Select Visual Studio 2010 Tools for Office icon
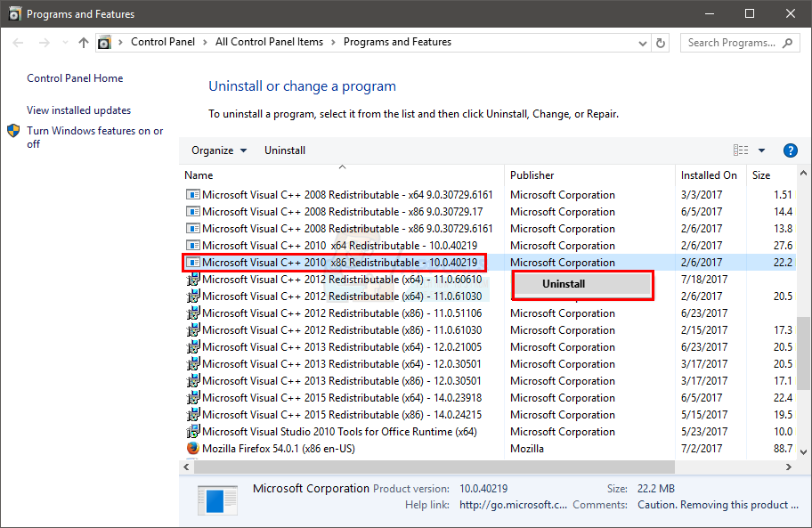 click(193, 432)
